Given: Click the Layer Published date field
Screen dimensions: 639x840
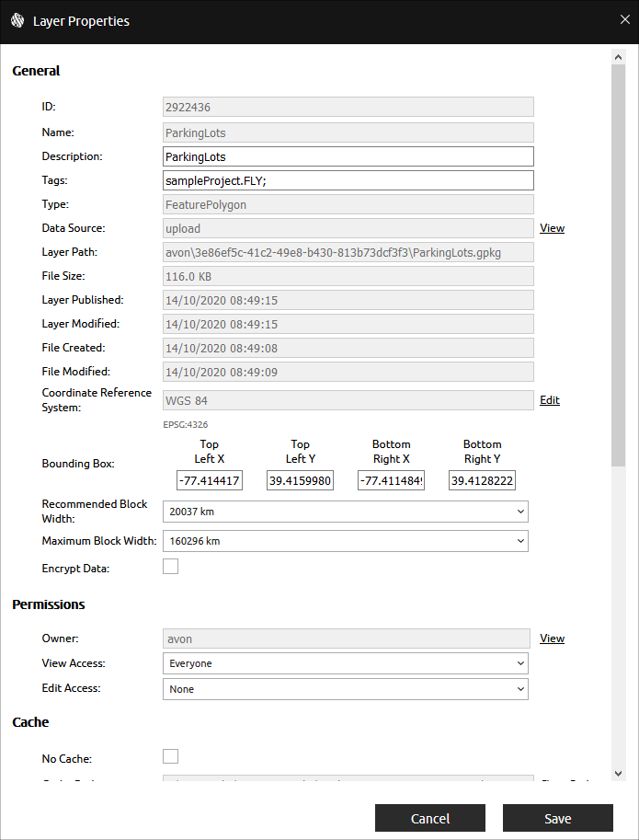Looking at the screenshot, I should (x=348, y=300).
